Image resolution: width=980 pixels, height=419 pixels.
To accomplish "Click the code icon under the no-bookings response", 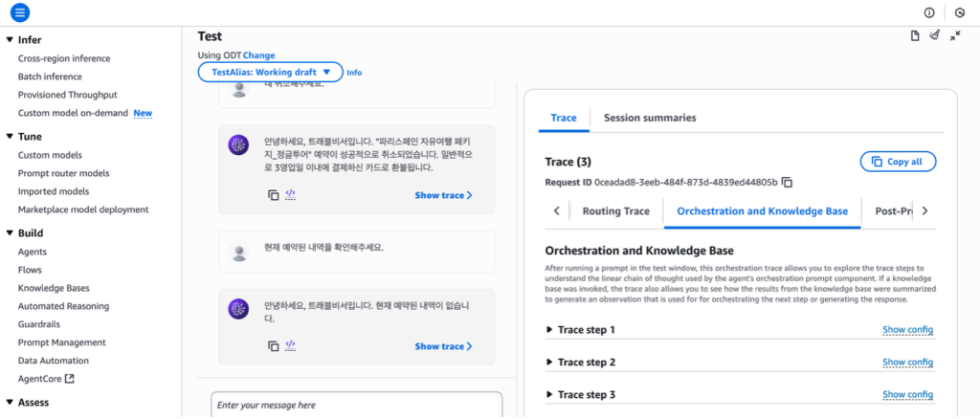I will coord(291,345).
